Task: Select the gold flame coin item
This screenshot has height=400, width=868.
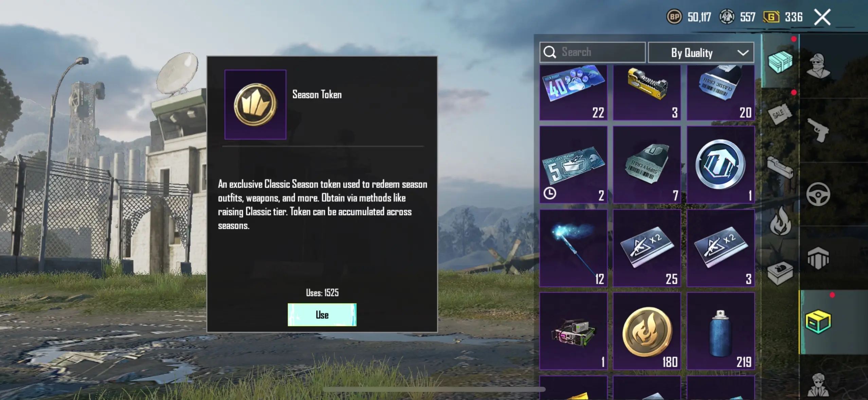Action: pos(647,331)
